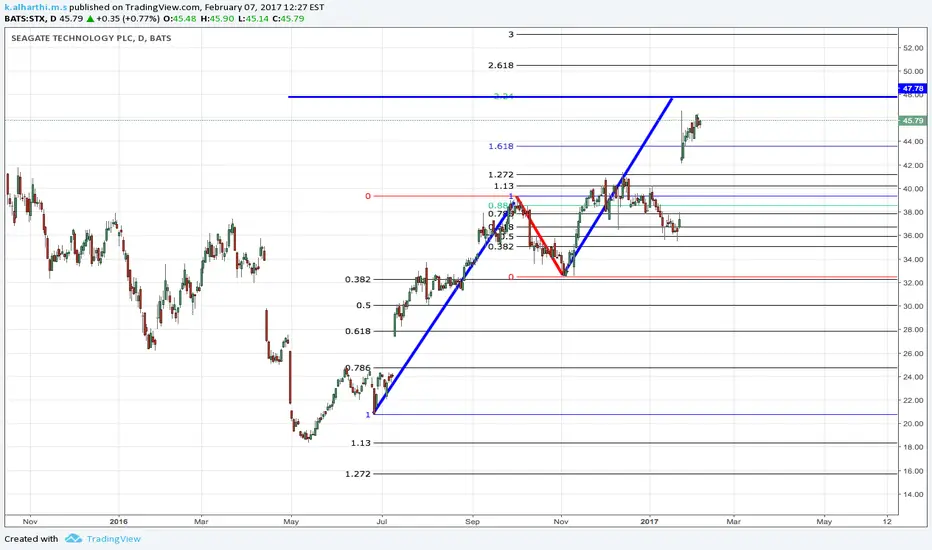Open the TradingView link beside Created with
Viewport: 932px width, 550px height.
tap(114, 539)
